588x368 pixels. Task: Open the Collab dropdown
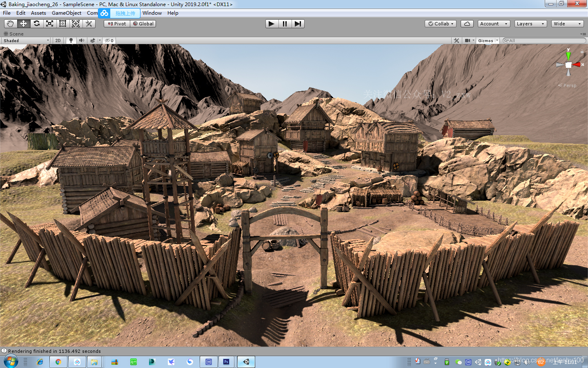tap(441, 24)
